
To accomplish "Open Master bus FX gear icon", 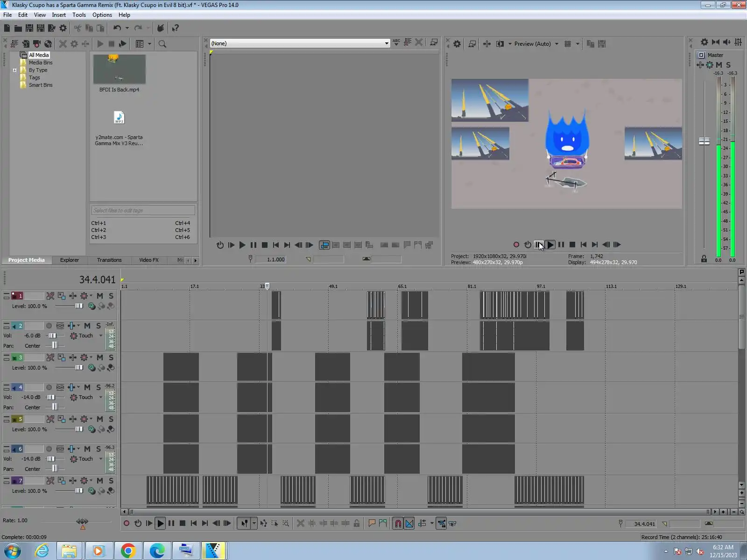I will pos(710,65).
